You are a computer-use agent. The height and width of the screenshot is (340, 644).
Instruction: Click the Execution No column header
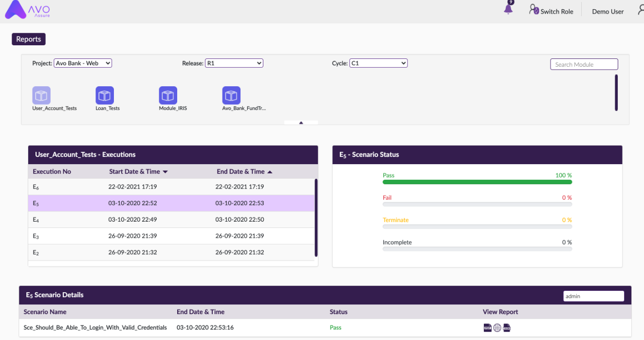(52, 172)
